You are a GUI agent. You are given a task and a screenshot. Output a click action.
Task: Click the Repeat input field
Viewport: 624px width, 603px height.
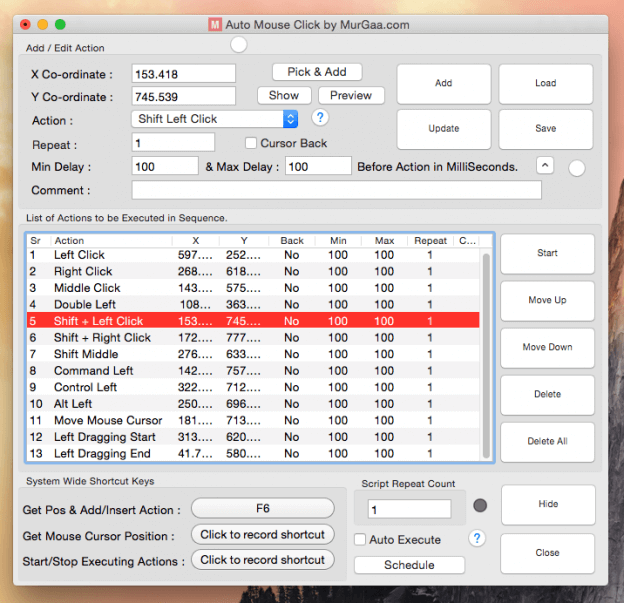[173, 143]
